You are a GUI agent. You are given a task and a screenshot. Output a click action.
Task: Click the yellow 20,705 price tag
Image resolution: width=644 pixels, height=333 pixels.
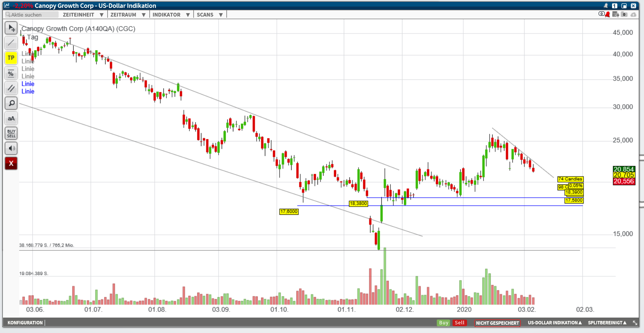[x=624, y=175]
